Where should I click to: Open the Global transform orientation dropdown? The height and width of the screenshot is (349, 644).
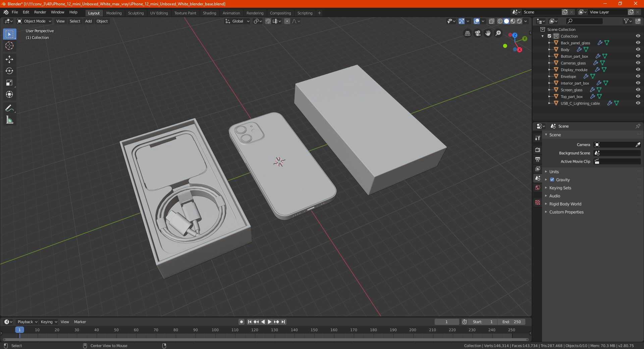(237, 21)
